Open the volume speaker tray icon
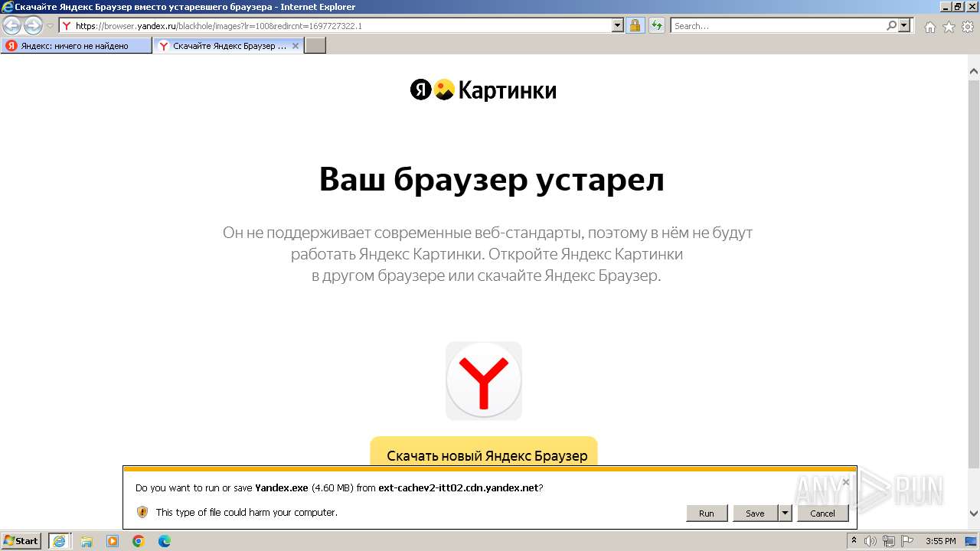The image size is (980, 551). (x=870, y=541)
